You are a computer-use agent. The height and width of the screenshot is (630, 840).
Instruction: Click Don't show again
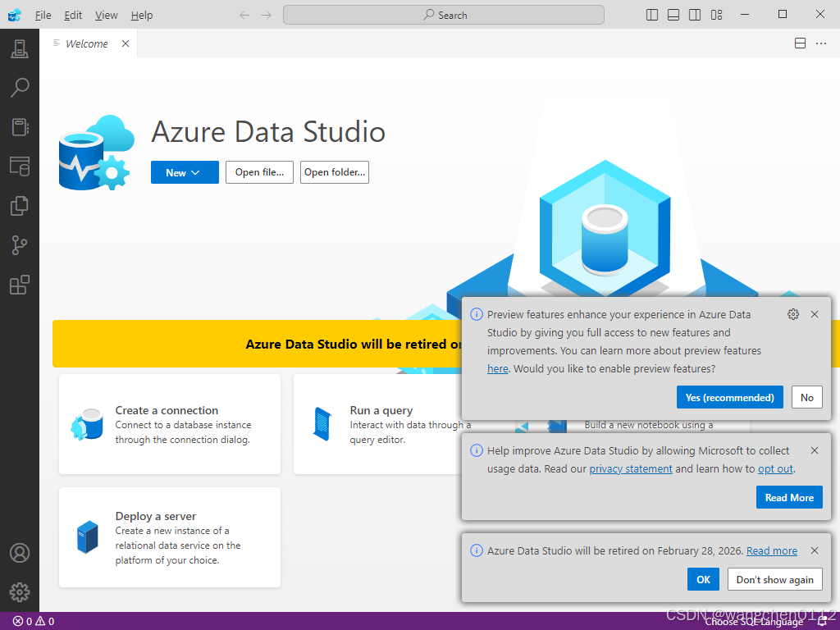pos(774,580)
